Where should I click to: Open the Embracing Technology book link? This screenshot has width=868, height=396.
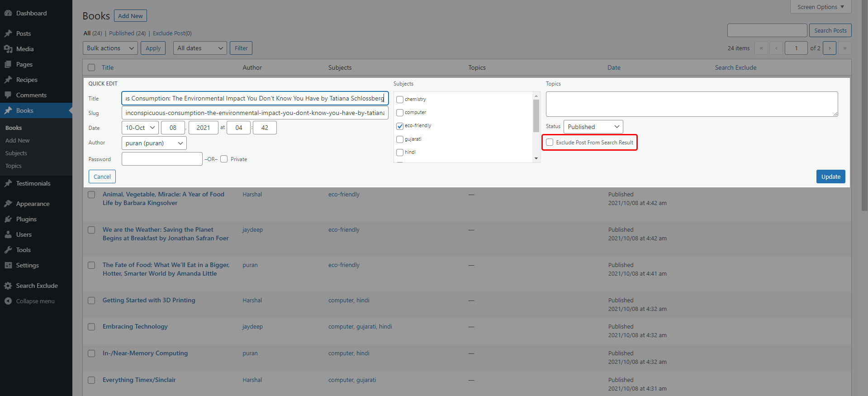tap(135, 326)
